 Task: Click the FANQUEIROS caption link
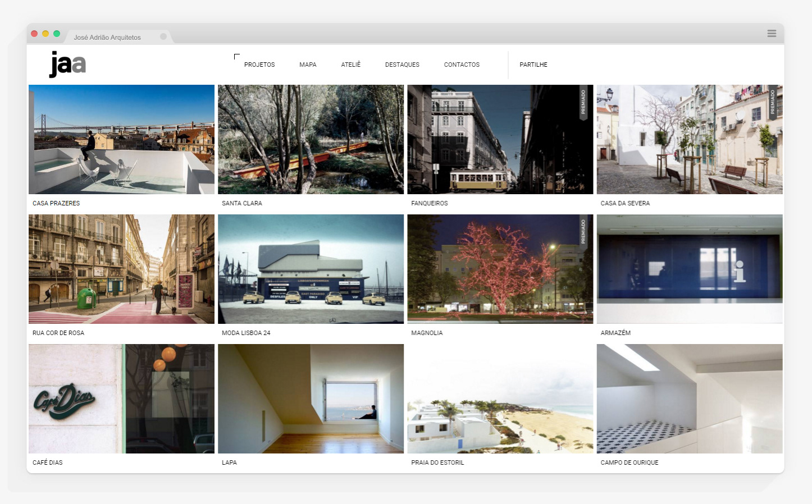point(430,203)
